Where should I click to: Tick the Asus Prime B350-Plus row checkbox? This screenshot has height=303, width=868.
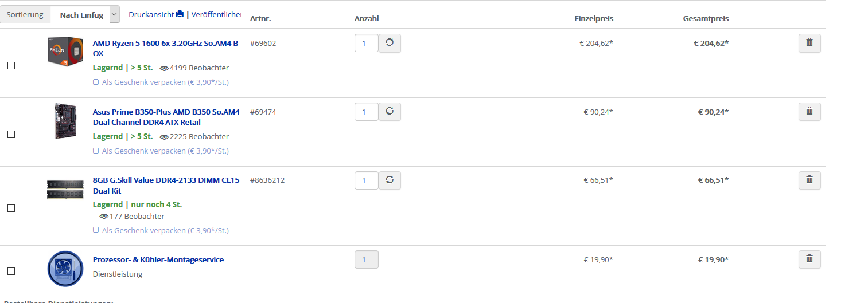pyautogui.click(x=11, y=135)
